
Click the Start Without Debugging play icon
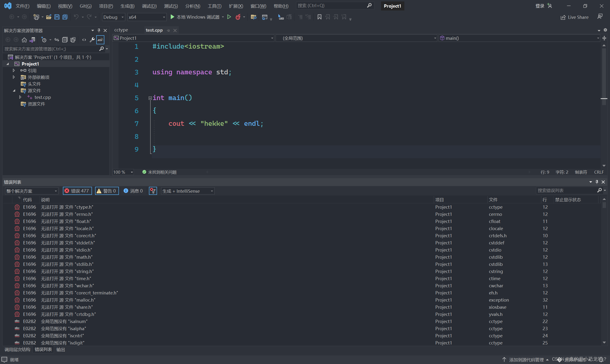tap(229, 17)
